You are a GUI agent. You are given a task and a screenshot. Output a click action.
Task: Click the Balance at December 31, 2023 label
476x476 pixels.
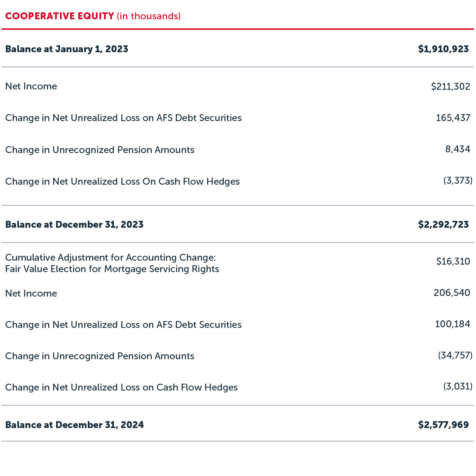(x=74, y=224)
